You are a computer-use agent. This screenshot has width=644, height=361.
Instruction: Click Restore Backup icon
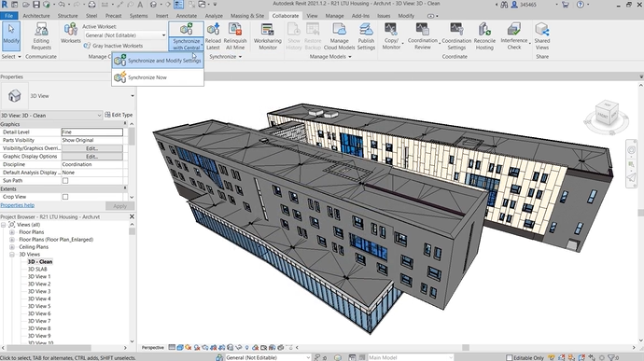click(x=313, y=29)
